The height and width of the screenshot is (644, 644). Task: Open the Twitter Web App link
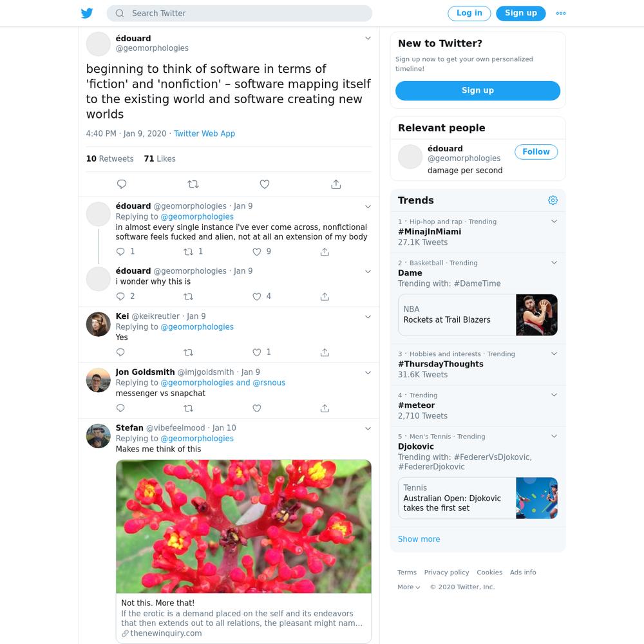pyautogui.click(x=204, y=133)
